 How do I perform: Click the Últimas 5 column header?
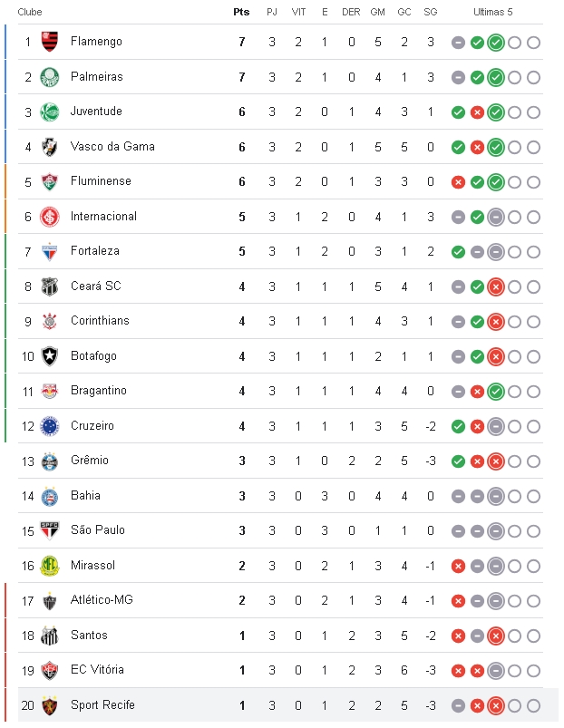tap(493, 12)
